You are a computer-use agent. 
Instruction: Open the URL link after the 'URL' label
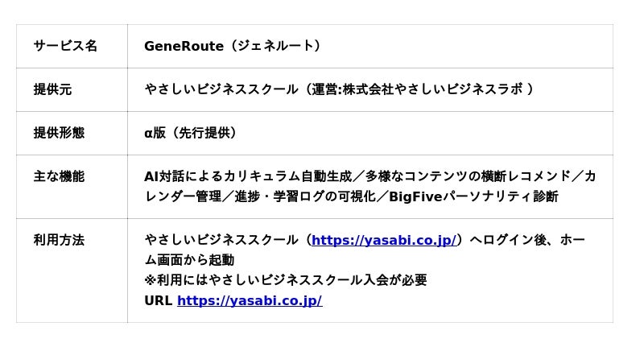point(250,300)
